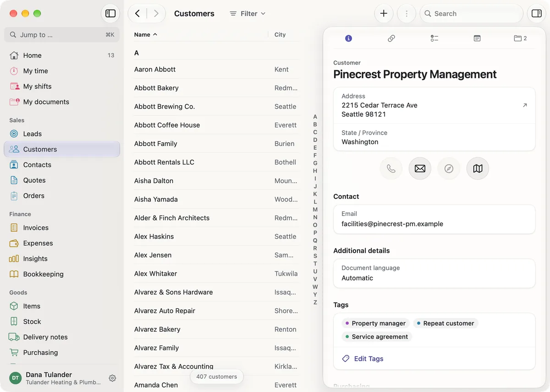
Task: Click the Search field
Action: point(471,13)
